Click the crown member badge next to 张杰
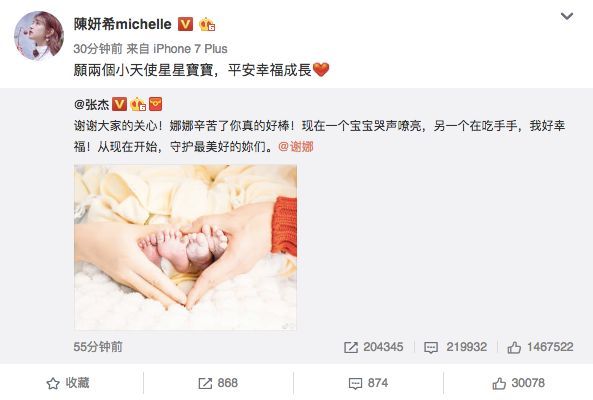 pyautogui.click(x=138, y=104)
